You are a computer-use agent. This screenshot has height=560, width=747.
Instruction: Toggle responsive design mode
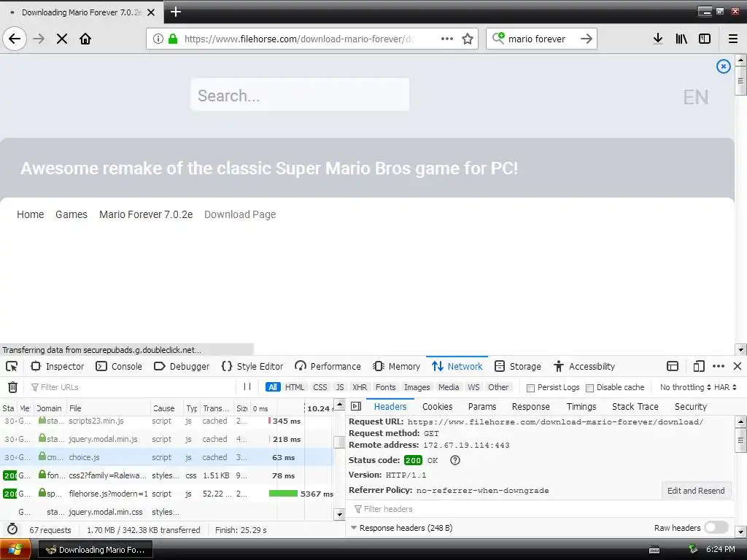point(698,366)
